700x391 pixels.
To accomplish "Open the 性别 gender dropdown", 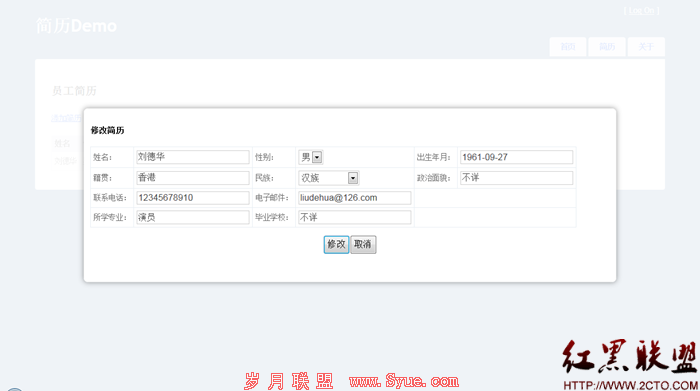I will [311, 157].
